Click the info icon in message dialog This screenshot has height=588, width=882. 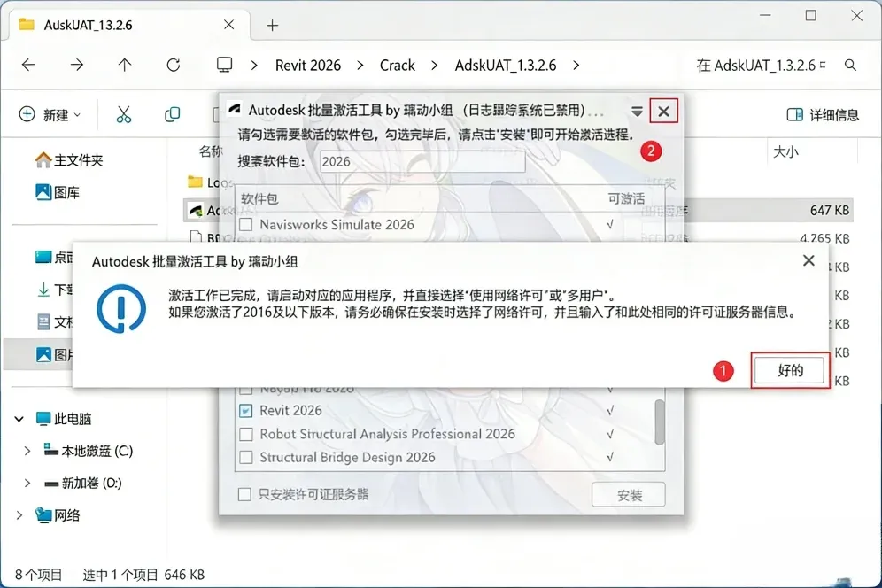[x=121, y=308]
